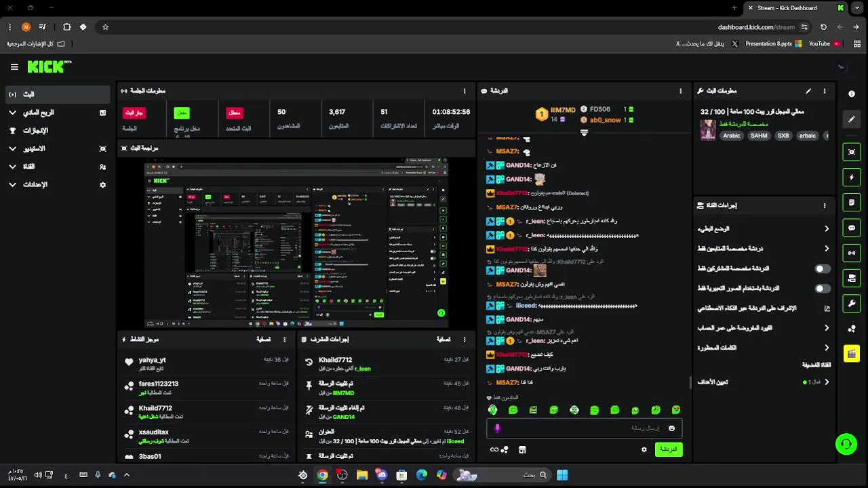Select the heart-eyes emote in the quick emote row
Image resolution: width=868 pixels, height=488 pixels.
pyautogui.click(x=676, y=410)
